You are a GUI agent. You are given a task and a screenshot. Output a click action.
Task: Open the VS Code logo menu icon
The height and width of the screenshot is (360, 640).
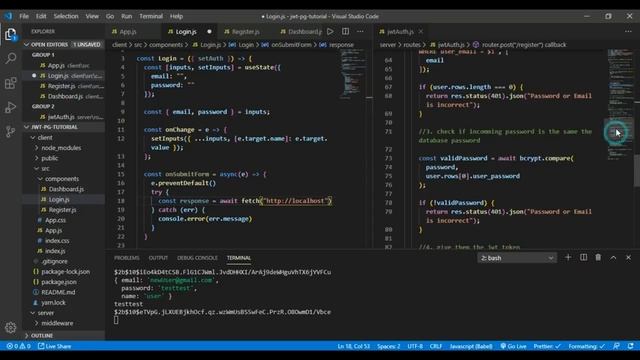point(8,16)
